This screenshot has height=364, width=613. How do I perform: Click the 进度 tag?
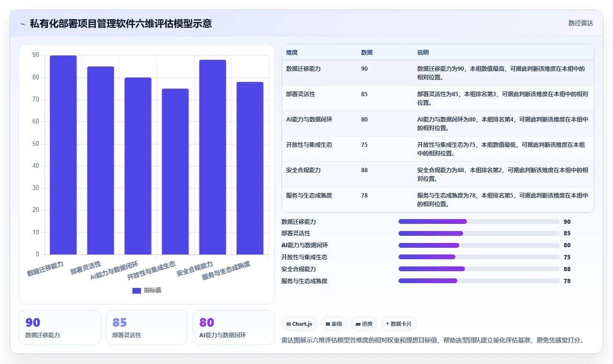(364, 324)
